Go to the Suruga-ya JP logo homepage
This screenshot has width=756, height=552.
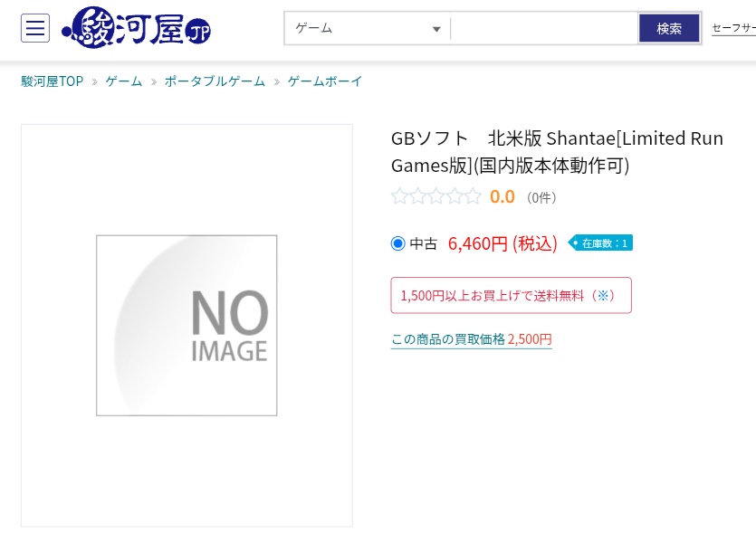click(x=137, y=27)
